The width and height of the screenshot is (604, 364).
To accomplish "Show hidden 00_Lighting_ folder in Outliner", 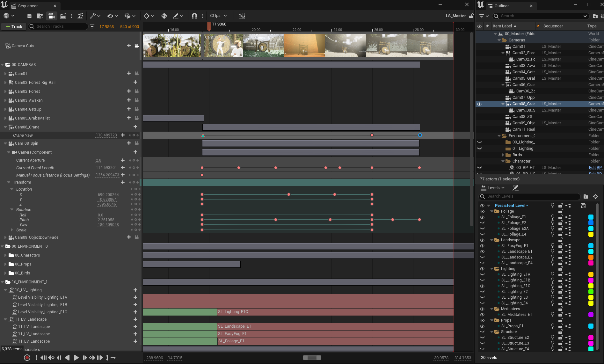I will point(479,142).
